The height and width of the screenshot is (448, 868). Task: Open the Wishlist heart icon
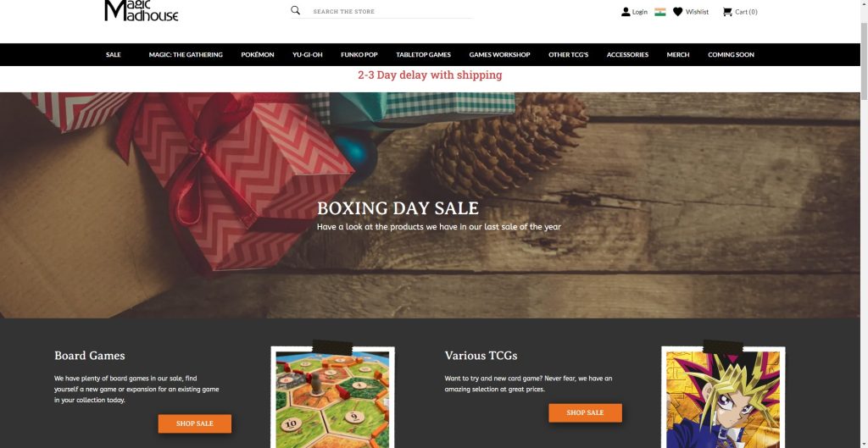pos(677,12)
